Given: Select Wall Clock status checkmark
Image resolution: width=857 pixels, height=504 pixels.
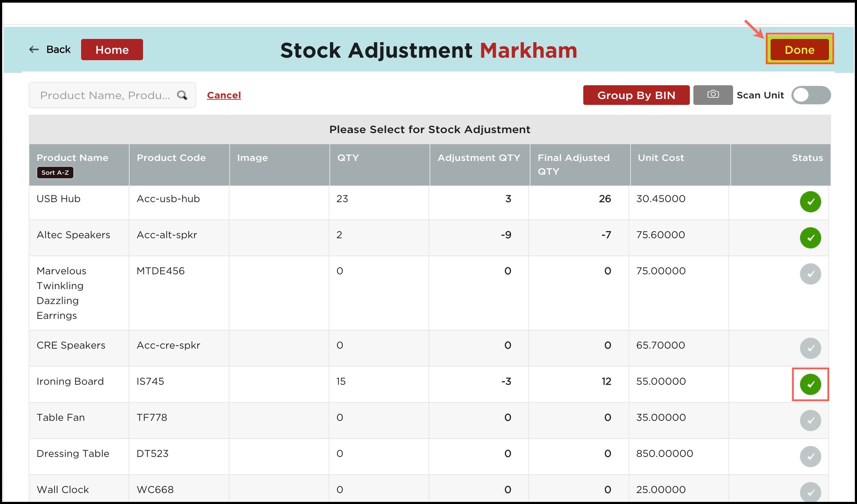Looking at the screenshot, I should [x=810, y=492].
